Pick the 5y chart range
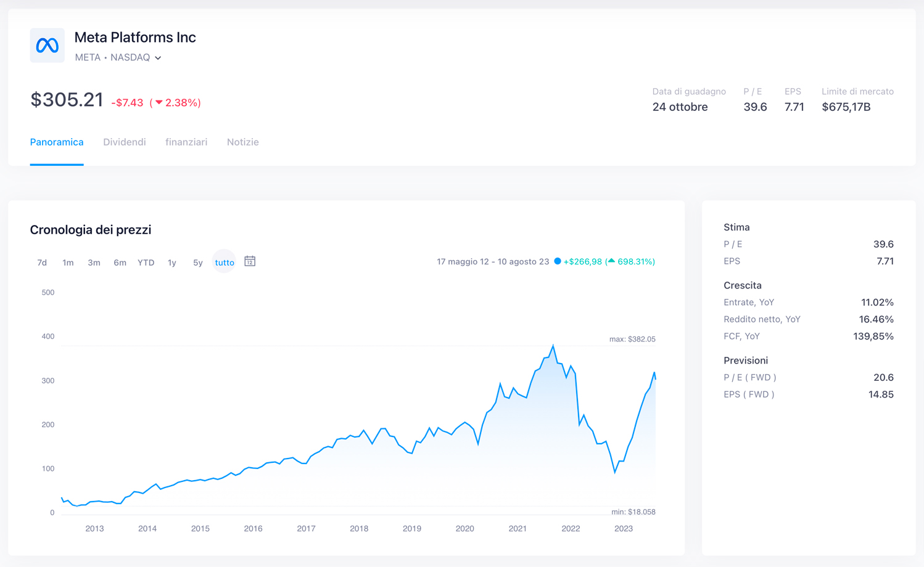This screenshot has height=567, width=924. 197,263
